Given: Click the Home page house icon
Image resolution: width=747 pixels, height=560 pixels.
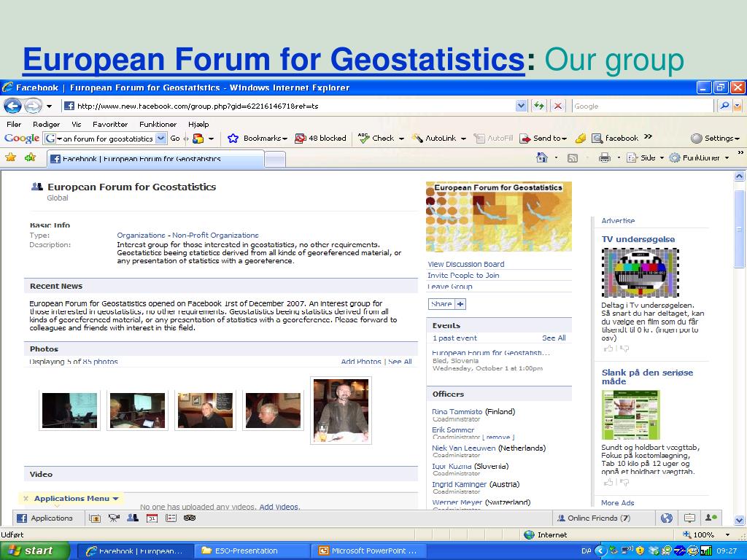Looking at the screenshot, I should (542, 157).
